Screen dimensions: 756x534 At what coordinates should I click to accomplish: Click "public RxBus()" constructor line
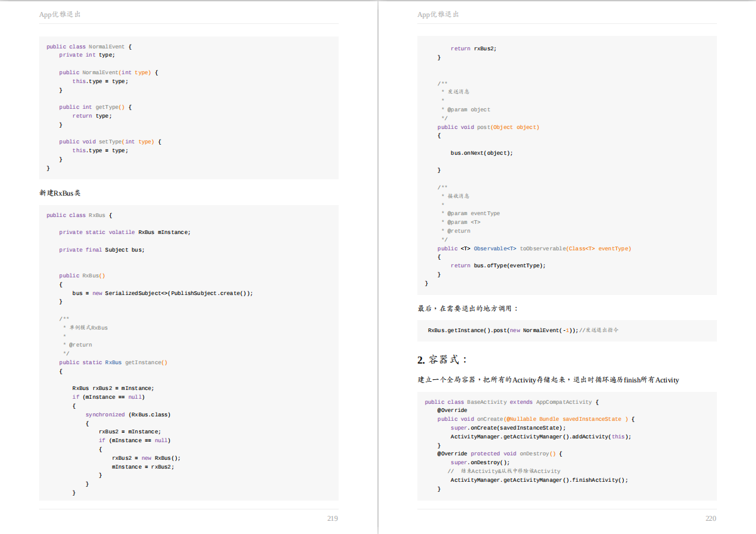(82, 275)
